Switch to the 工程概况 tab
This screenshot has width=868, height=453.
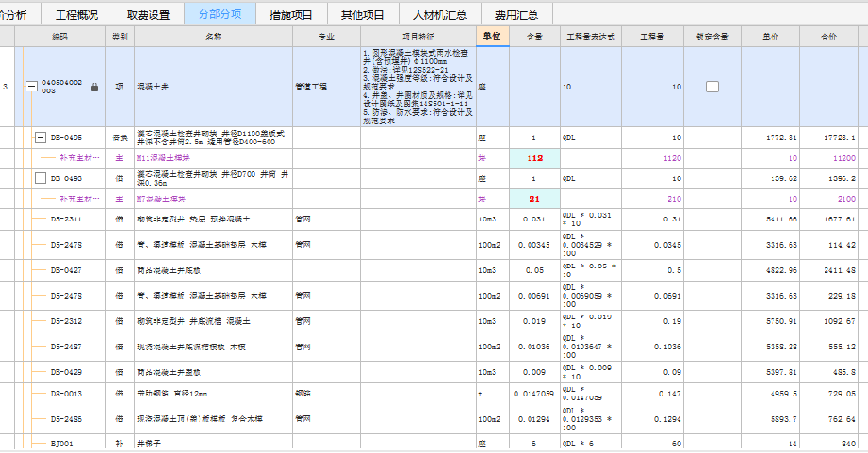pyautogui.click(x=77, y=15)
